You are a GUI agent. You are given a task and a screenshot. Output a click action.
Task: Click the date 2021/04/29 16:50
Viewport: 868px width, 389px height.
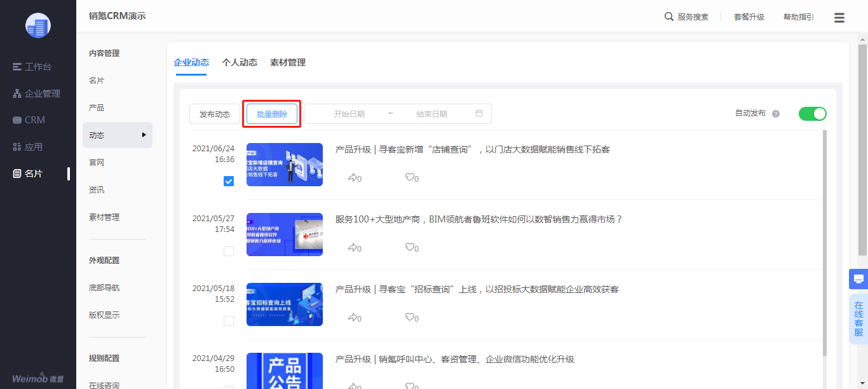214,364
